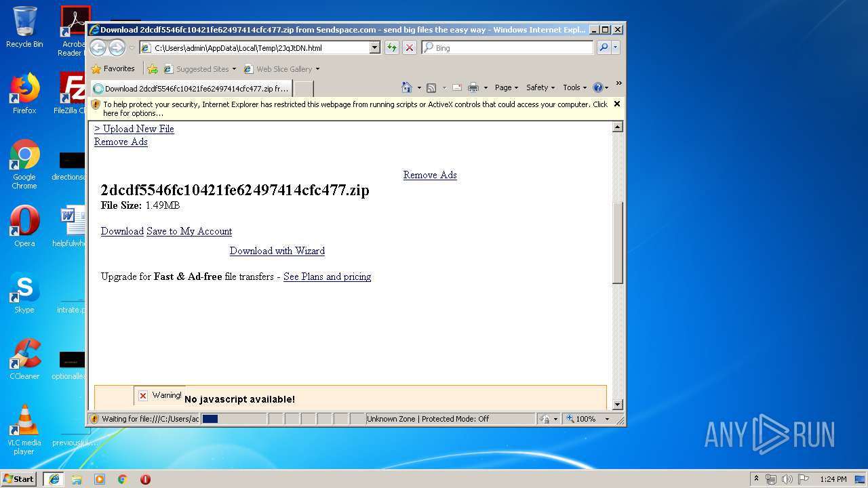868x488 pixels.
Task: Open the Tools menu
Action: click(575, 87)
